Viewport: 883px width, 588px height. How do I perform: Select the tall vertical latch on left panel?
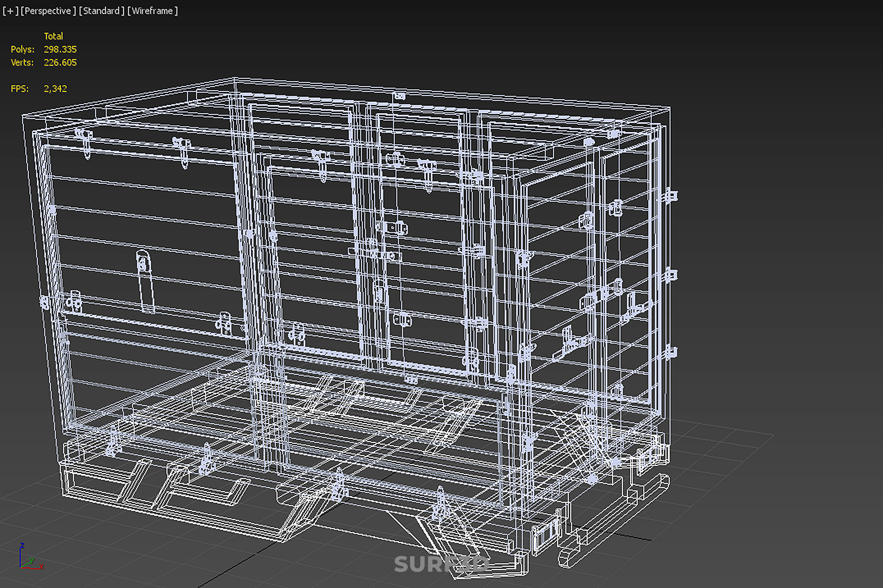click(x=145, y=281)
